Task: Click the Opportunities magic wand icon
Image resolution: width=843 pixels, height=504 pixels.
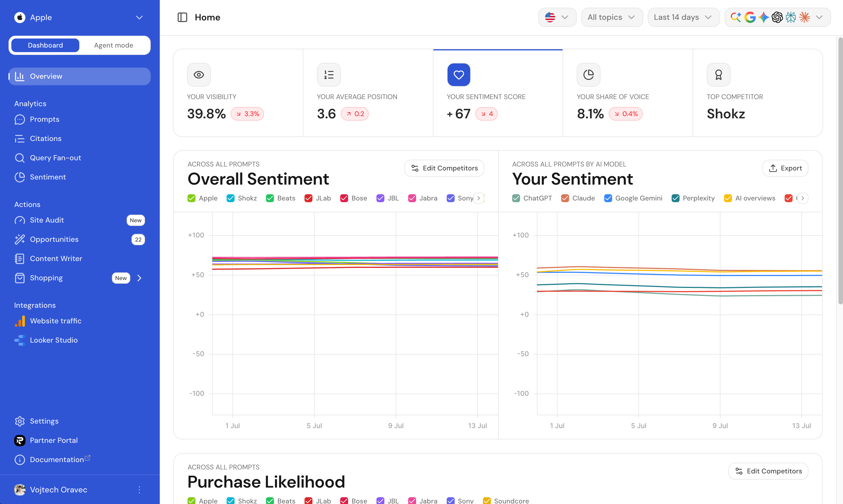Action: coord(20,240)
